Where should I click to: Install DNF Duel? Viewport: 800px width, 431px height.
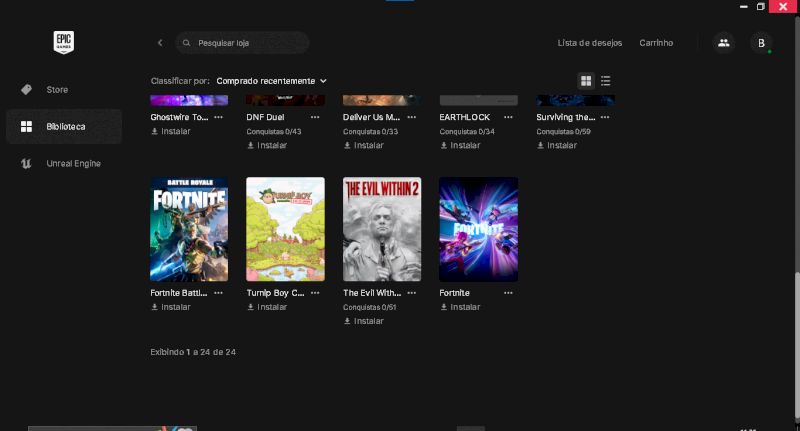coord(267,145)
